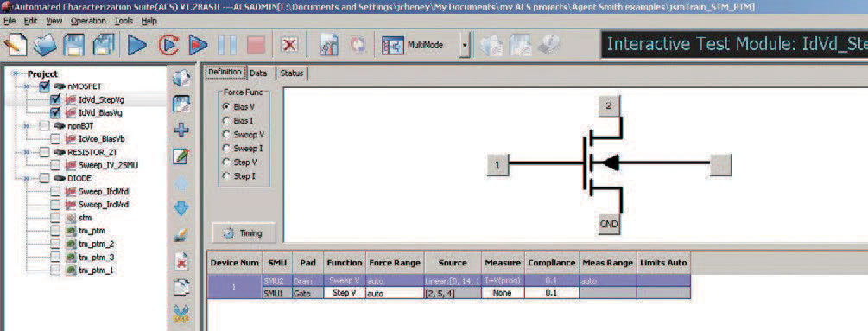Click the top icon in the vertical sidebar toolbar
The height and width of the screenshot is (331, 868).
tap(181, 78)
